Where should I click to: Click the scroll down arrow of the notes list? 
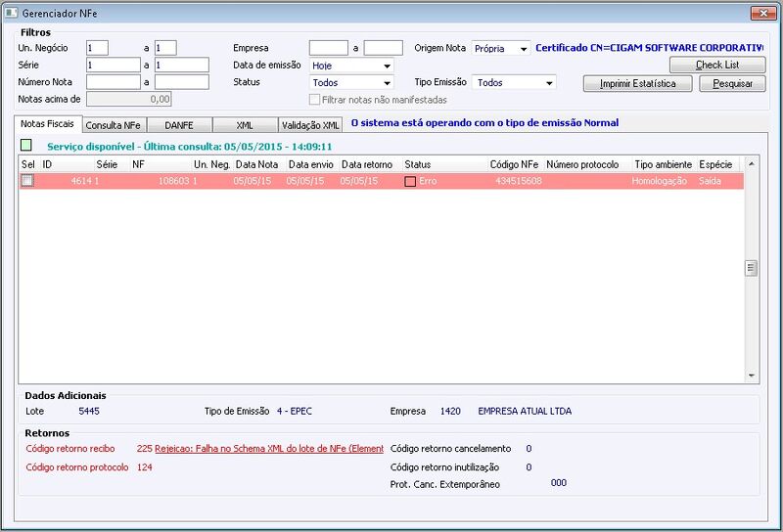pos(751,376)
